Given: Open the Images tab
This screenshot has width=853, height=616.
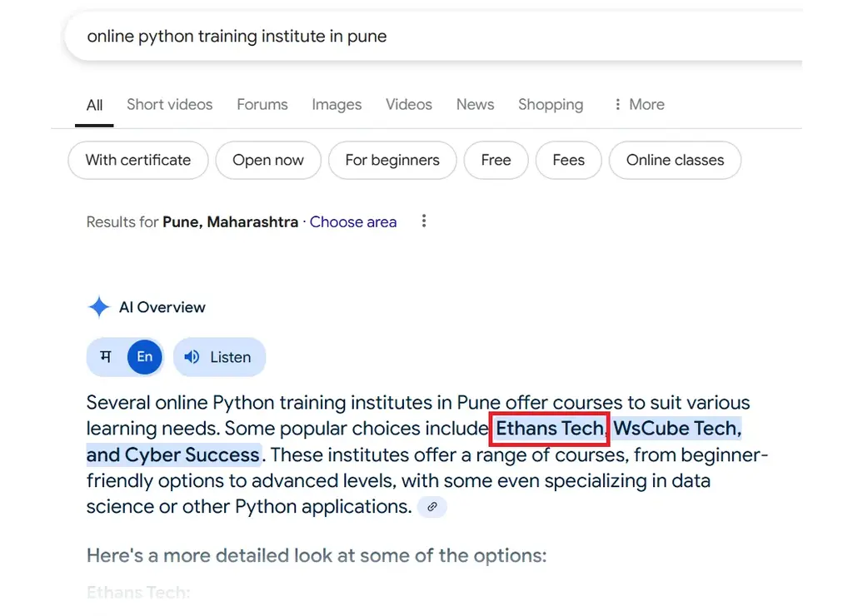Looking at the screenshot, I should (x=337, y=105).
